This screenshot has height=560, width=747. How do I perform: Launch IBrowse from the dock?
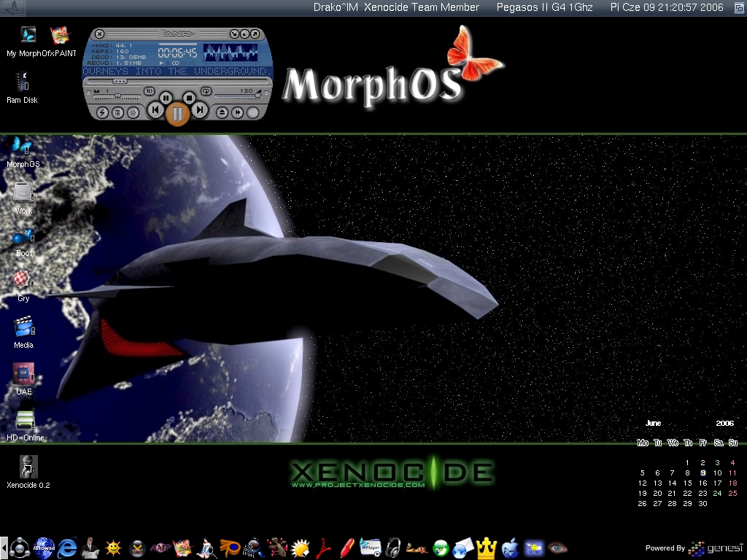click(44, 548)
